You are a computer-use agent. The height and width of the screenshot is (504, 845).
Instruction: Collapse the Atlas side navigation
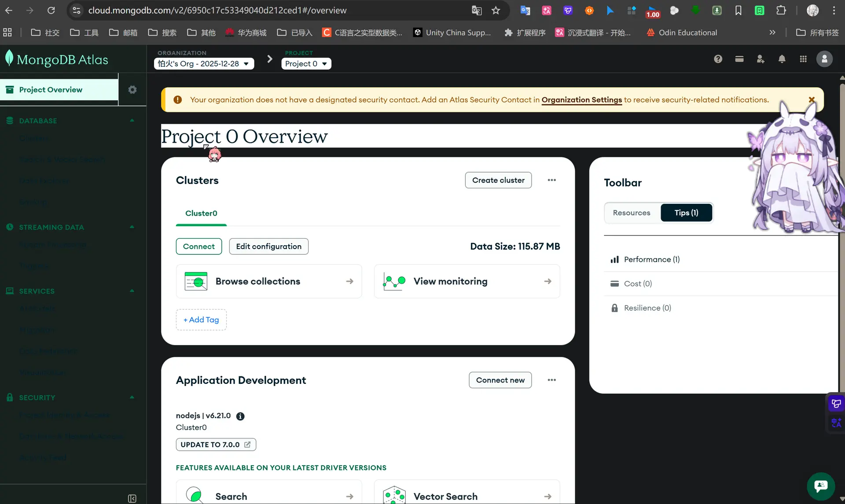132,498
